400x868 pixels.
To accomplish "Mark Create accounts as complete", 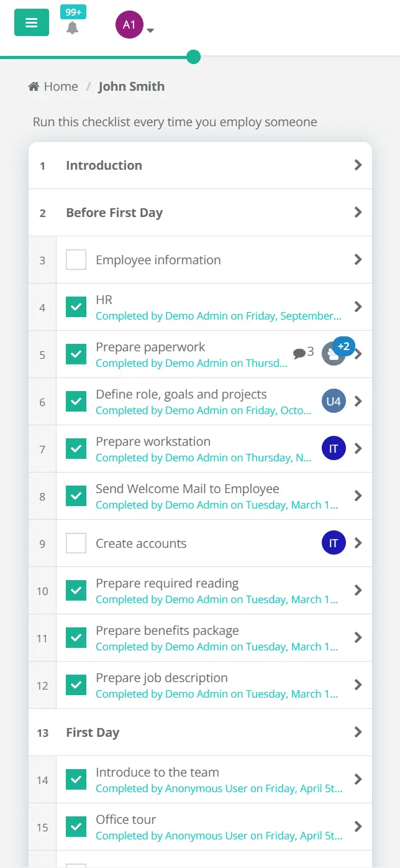I will pos(76,543).
